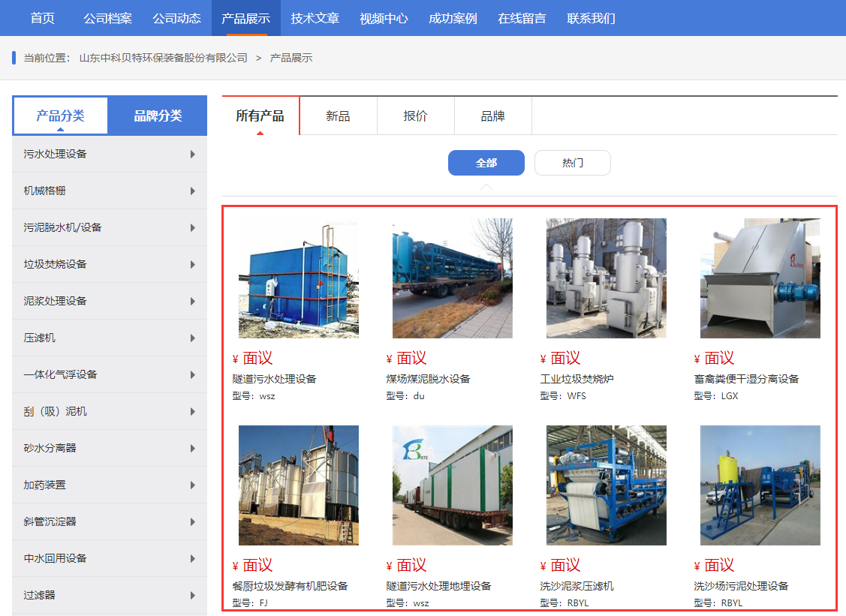The image size is (846, 616).
Task: Select the 全部 filter button
Action: coord(486,163)
